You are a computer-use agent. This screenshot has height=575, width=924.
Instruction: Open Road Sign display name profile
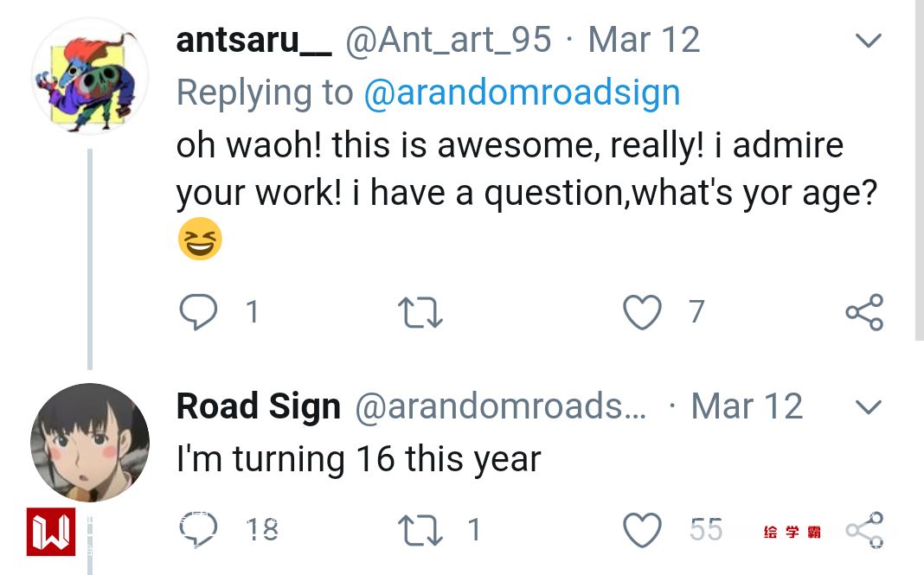coord(258,406)
